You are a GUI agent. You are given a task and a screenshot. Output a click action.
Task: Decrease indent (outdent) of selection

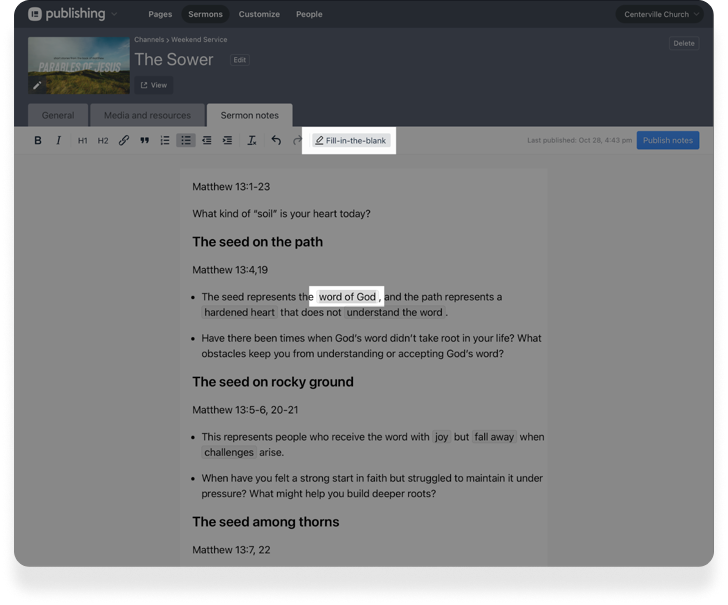[207, 140]
